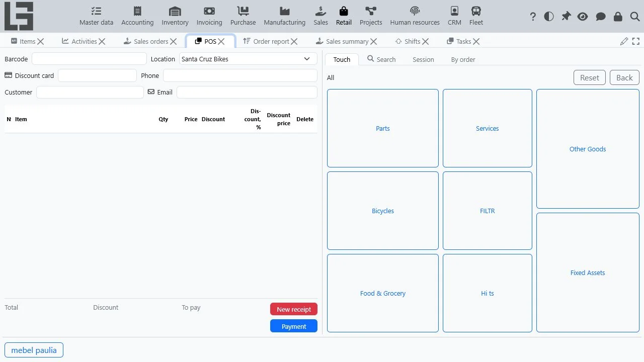The image size is (644, 362).
Task: Select the Touch panel tab
Action: pos(342,59)
